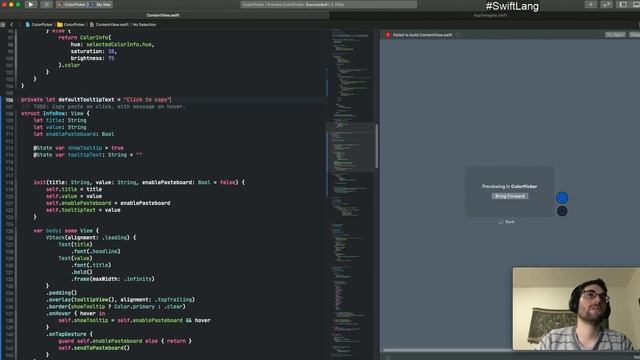This screenshot has height=360, width=640.
Task: Click the struct InfoRow: View line
Action: [55, 113]
